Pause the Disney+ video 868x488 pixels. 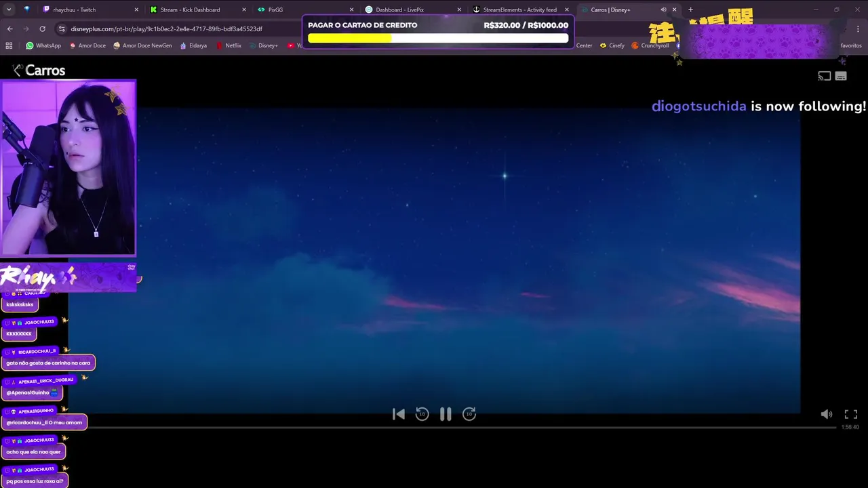[446, 414]
